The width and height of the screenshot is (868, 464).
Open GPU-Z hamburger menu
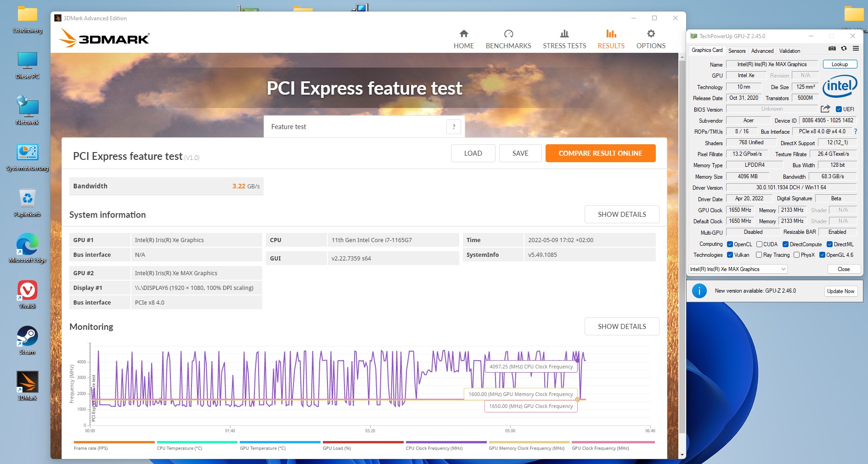tap(856, 48)
